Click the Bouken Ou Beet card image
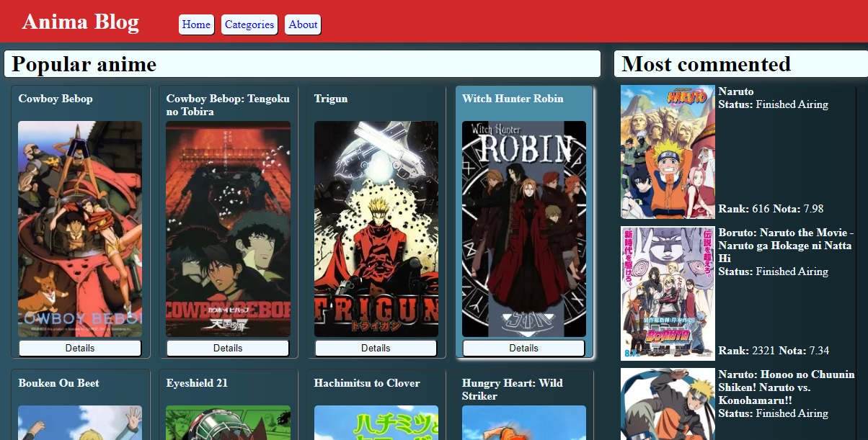This screenshot has width=868, height=440. (x=80, y=423)
